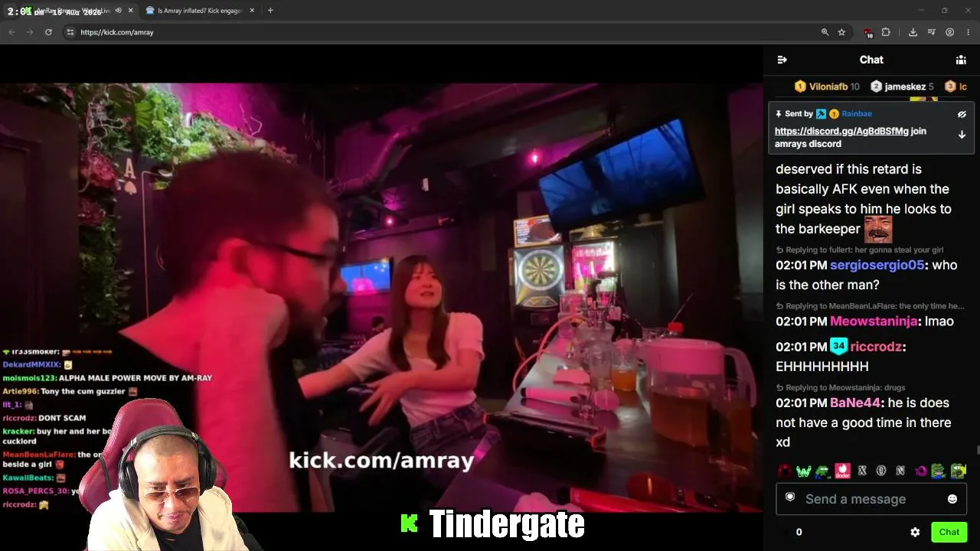Bookmark this page with the star icon
The height and width of the screenshot is (551, 980).
[841, 32]
